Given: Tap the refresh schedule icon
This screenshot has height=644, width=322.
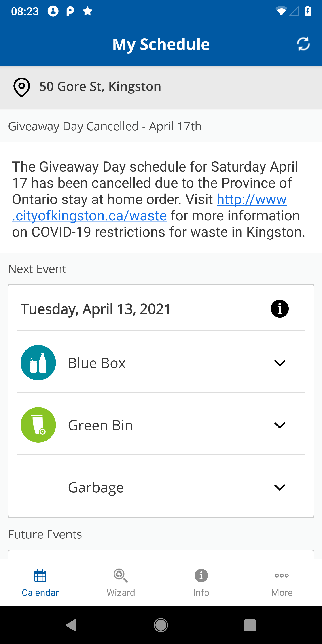Looking at the screenshot, I should pos(303,44).
